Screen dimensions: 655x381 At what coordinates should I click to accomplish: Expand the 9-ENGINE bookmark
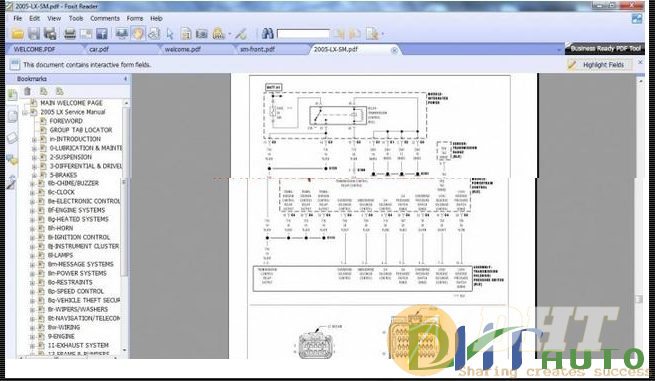pyautogui.click(x=32, y=336)
